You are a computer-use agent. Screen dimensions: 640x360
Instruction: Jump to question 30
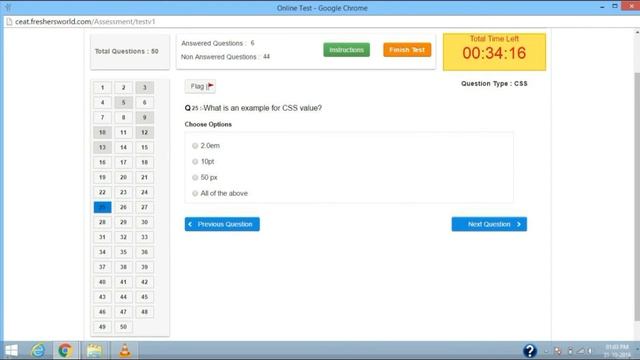click(144, 222)
